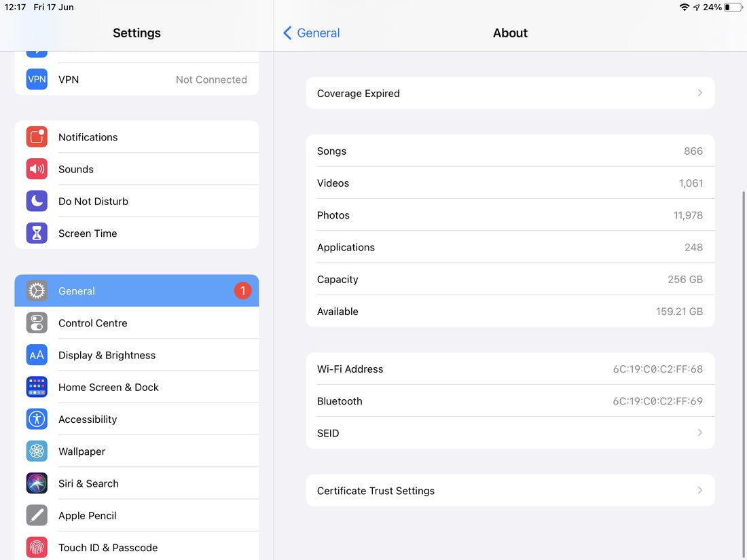This screenshot has width=747, height=560.
Task: Tap the Control Centre toggles icon
Action: [x=37, y=323]
